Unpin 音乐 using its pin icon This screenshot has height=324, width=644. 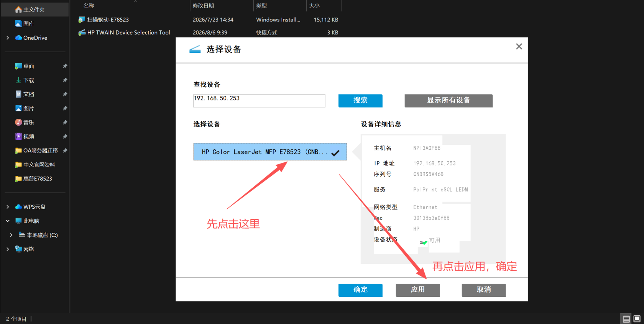(65, 122)
